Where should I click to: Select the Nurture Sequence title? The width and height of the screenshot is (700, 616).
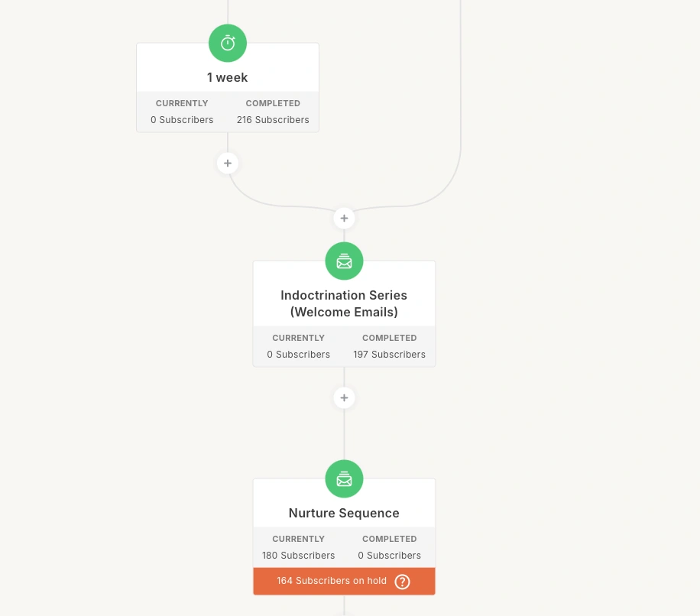(344, 514)
